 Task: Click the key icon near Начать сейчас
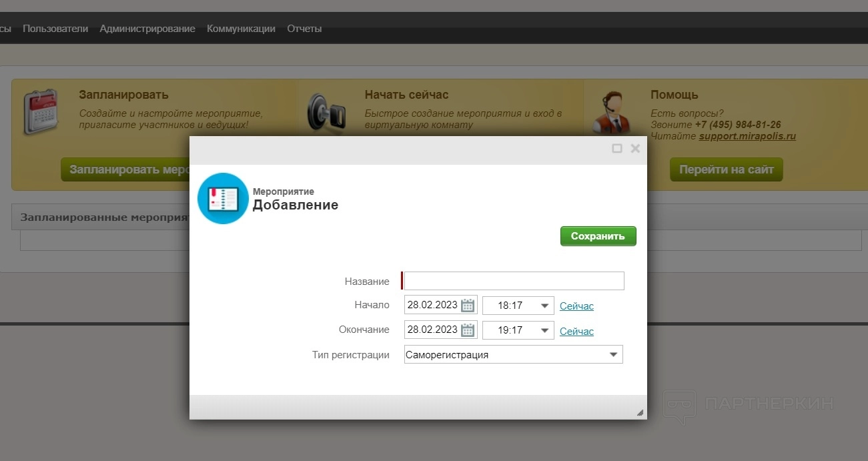(x=326, y=112)
